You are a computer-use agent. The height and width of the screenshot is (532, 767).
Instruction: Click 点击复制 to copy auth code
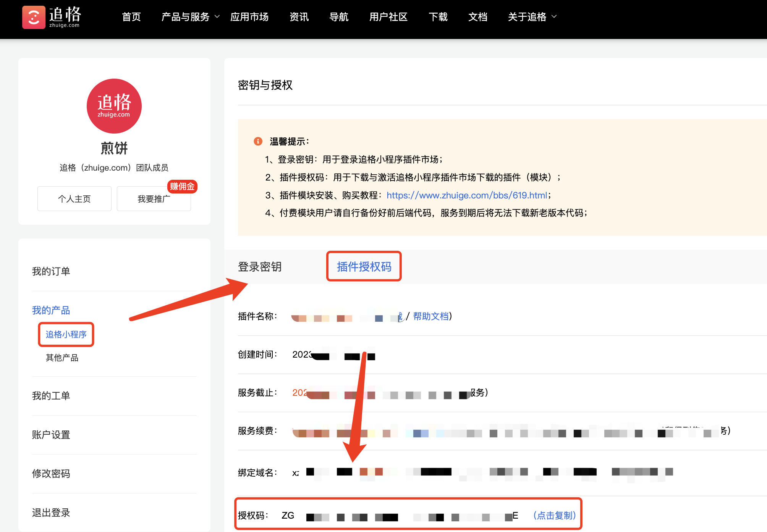pos(554,516)
